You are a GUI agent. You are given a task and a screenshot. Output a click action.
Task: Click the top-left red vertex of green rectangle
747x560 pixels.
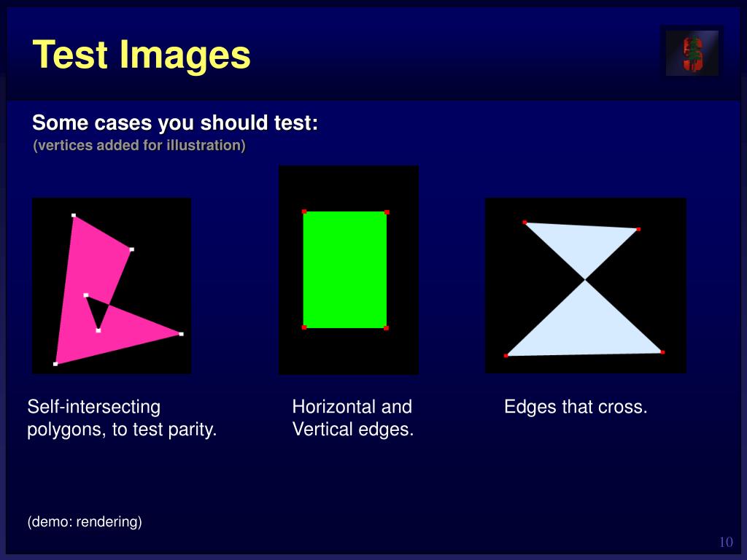[304, 211]
